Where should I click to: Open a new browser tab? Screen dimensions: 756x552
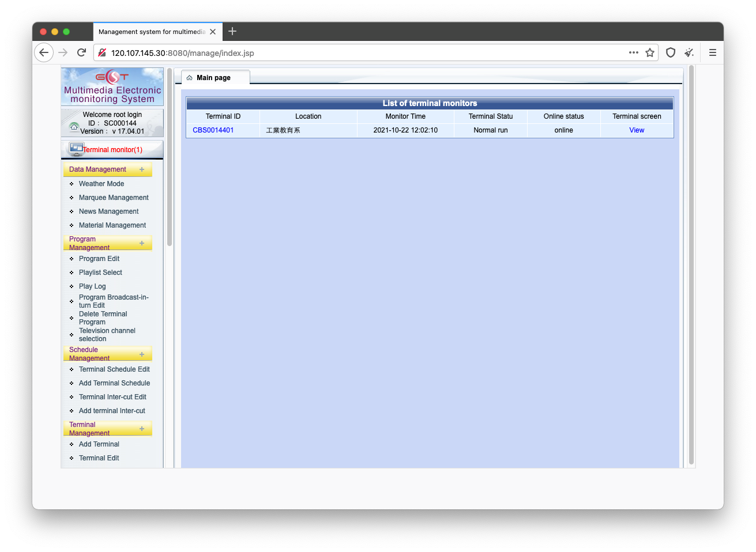click(232, 31)
